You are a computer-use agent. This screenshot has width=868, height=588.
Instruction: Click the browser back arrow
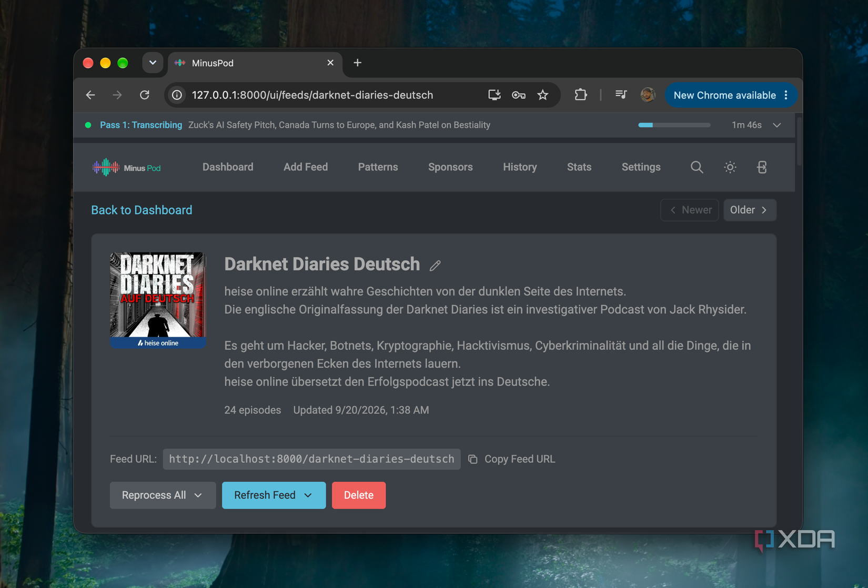[90, 95]
